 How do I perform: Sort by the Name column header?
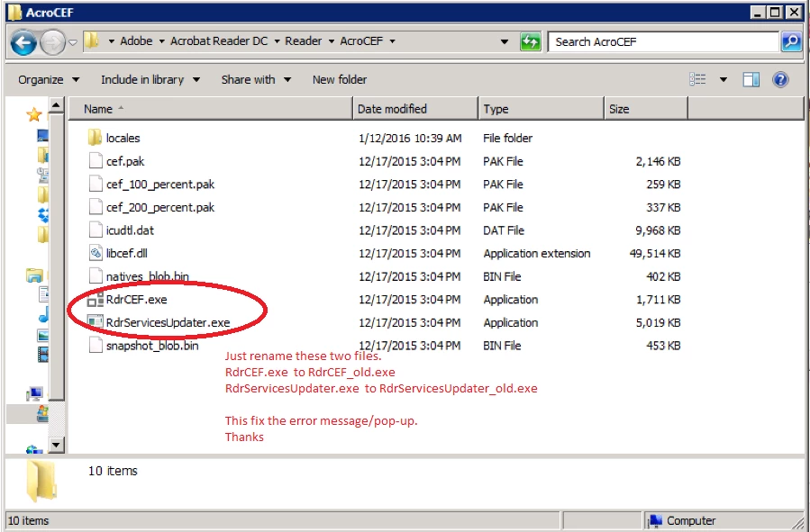point(211,109)
